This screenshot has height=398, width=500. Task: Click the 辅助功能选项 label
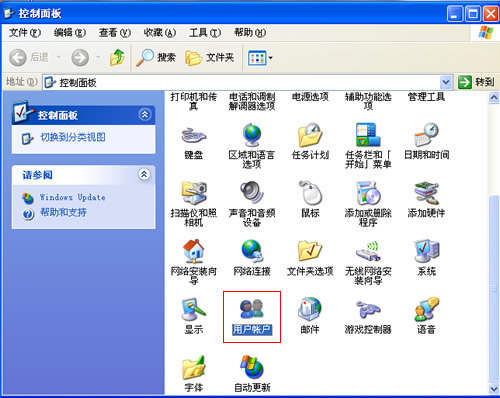[368, 101]
